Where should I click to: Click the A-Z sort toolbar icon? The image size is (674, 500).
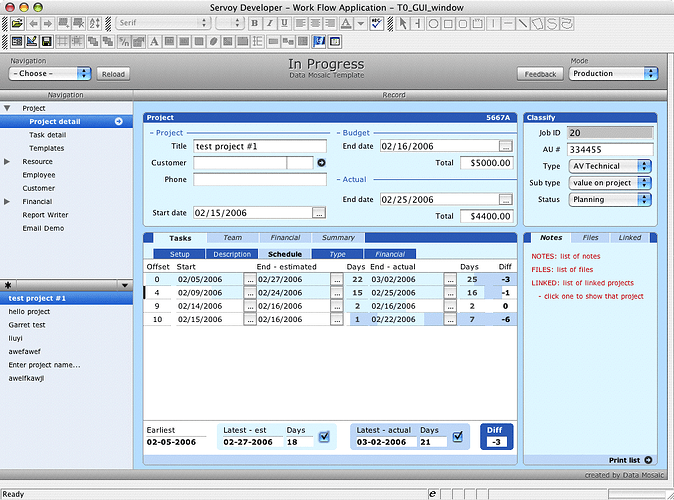[x=95, y=23]
